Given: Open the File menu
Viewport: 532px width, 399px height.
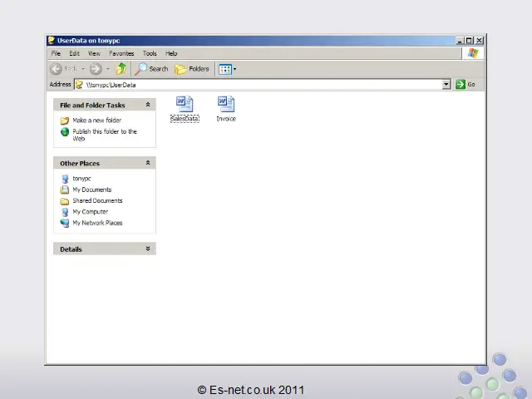Looking at the screenshot, I should coord(56,53).
